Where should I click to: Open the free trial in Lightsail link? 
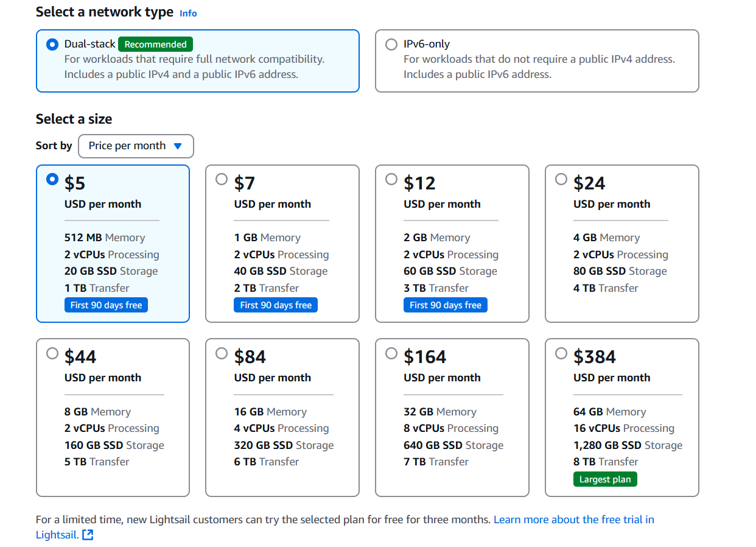pos(573,520)
